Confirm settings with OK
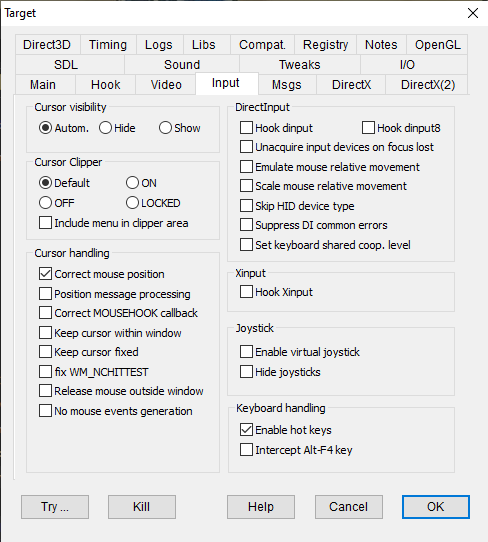 [x=435, y=507]
